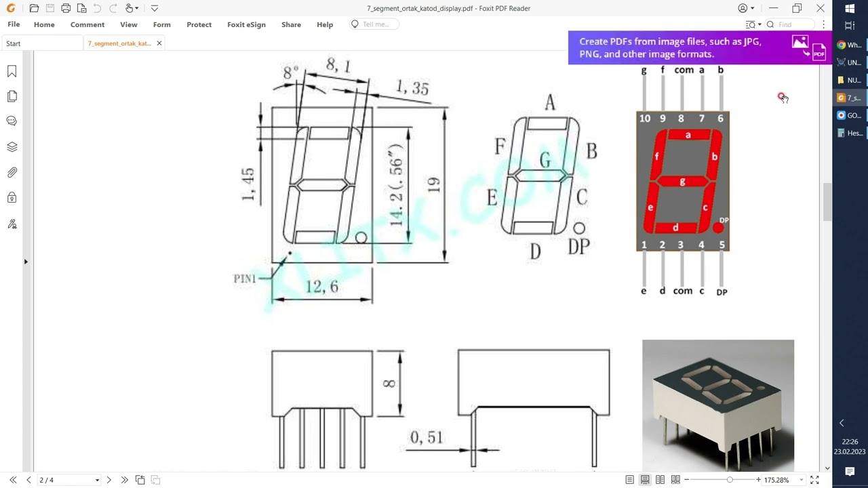The image size is (868, 488).
Task: Select facing pages view mode
Action: pyautogui.click(x=660, y=480)
